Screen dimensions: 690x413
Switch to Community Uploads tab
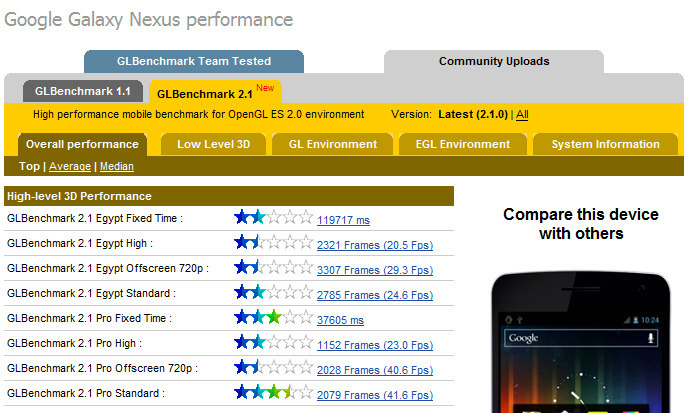pos(494,61)
